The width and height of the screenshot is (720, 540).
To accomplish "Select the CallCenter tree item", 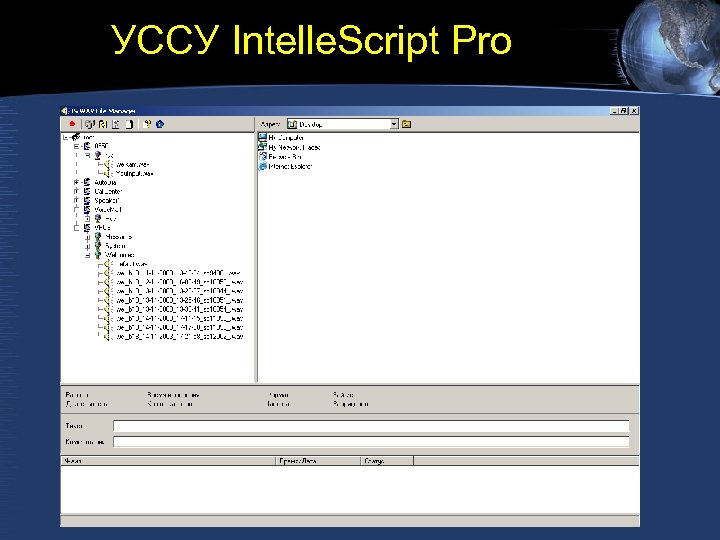I will [108, 191].
